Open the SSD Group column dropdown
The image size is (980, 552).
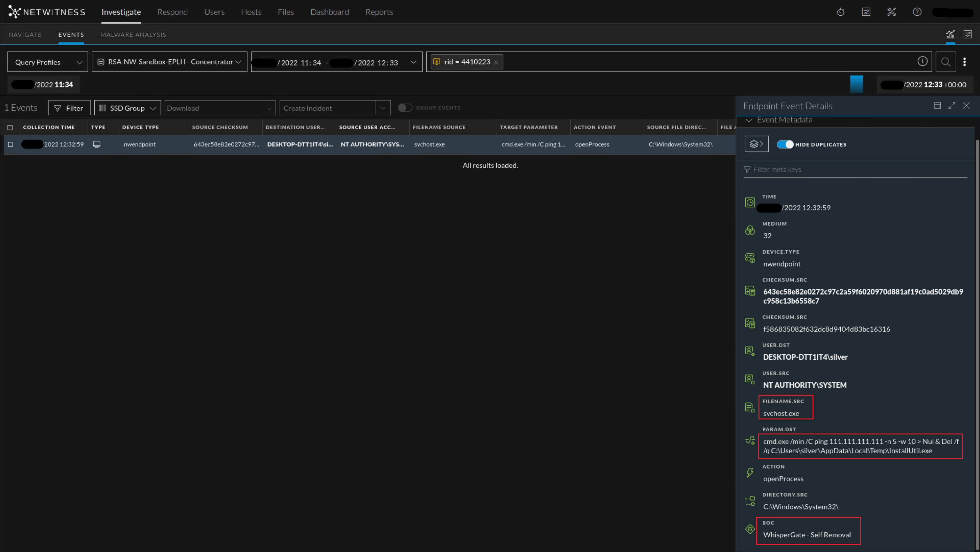click(128, 108)
